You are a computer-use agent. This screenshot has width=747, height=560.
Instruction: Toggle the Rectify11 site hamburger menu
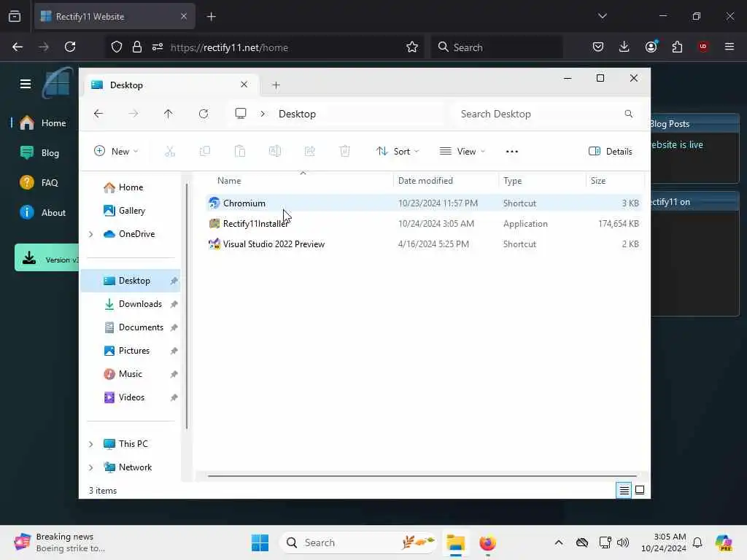pos(26,85)
